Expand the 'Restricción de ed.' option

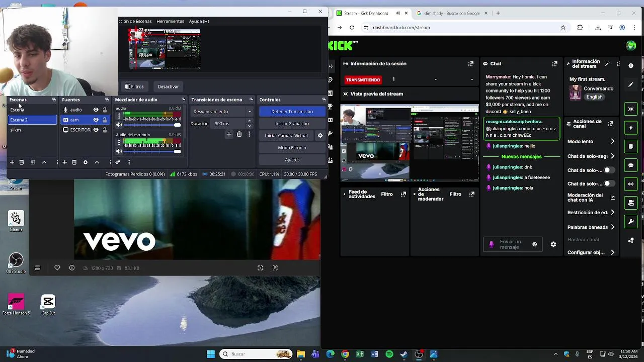[612, 213]
